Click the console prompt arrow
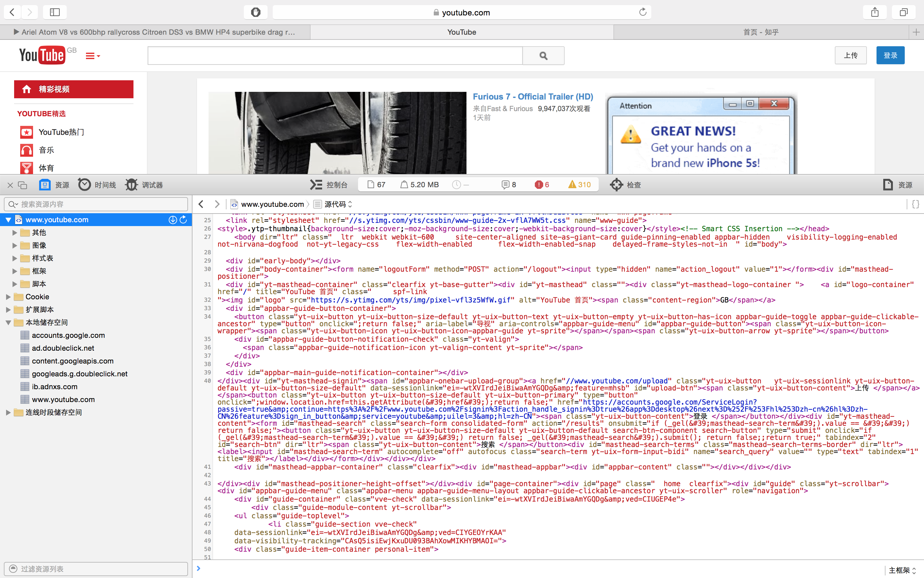924x578 pixels. click(199, 568)
